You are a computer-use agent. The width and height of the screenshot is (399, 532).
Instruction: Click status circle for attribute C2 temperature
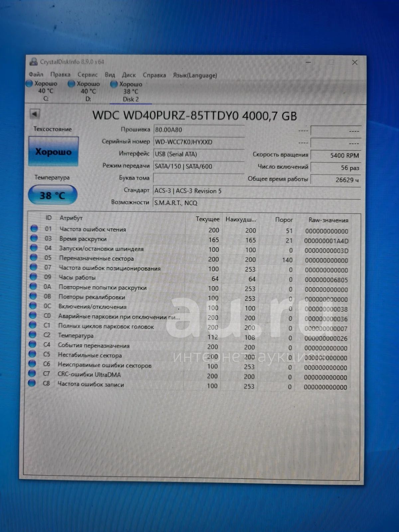coord(33,334)
